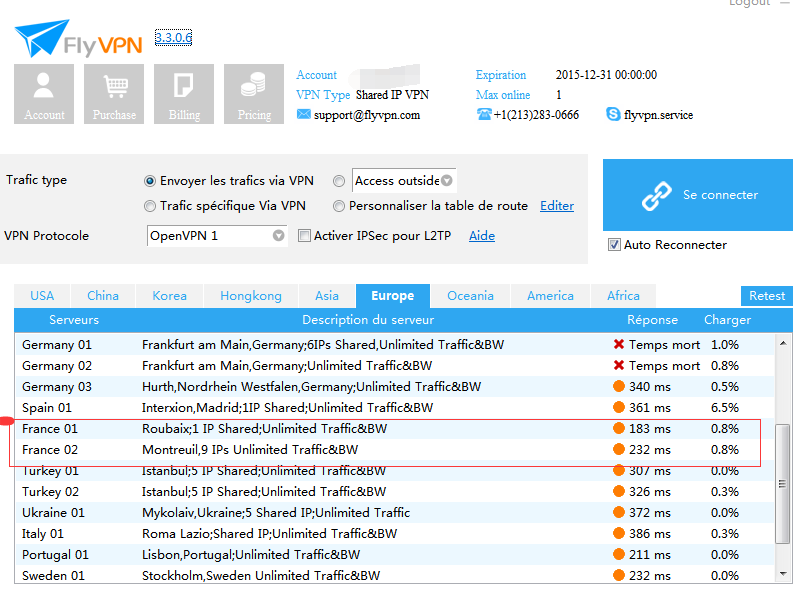This screenshot has height=605, width=797.
Task: Select the France 02 server row
Action: tap(394, 449)
